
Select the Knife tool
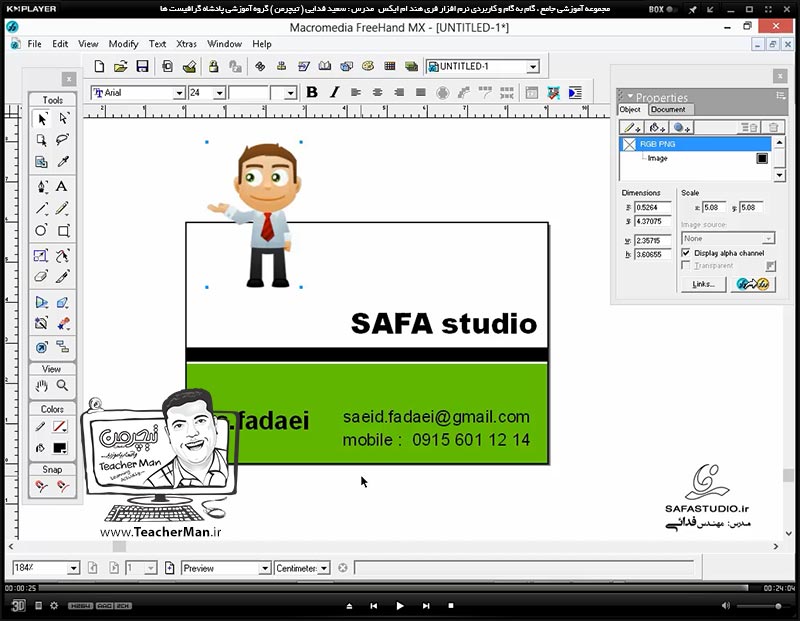[x=63, y=277]
